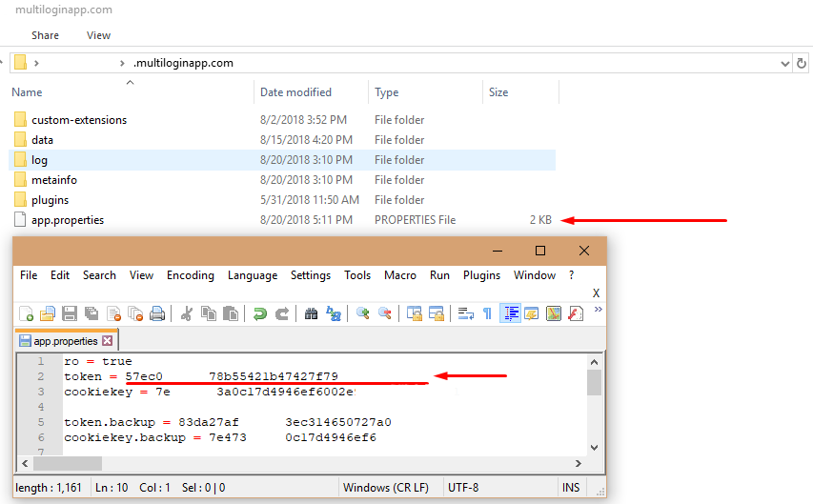
Task: Sort by the Size column header
Action: (x=498, y=92)
